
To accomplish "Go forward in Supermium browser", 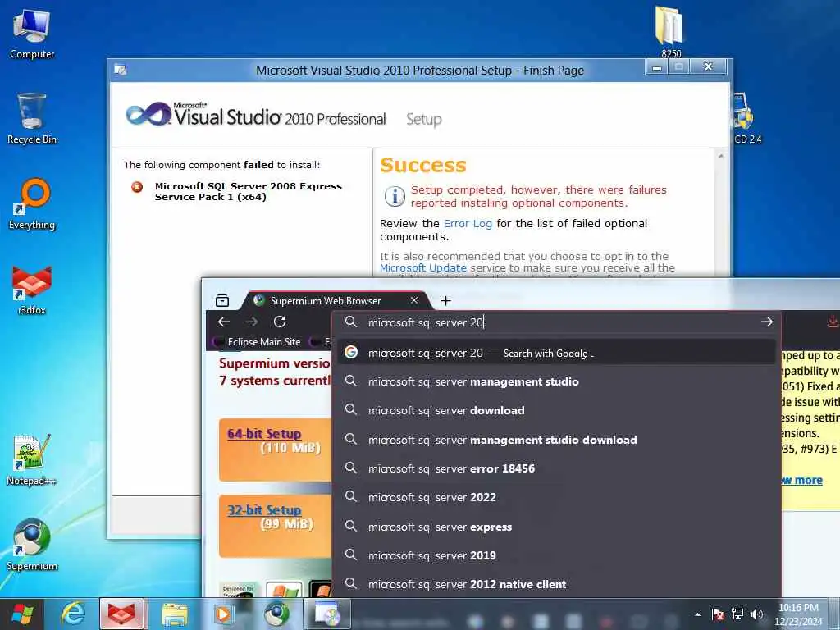I will (x=252, y=322).
